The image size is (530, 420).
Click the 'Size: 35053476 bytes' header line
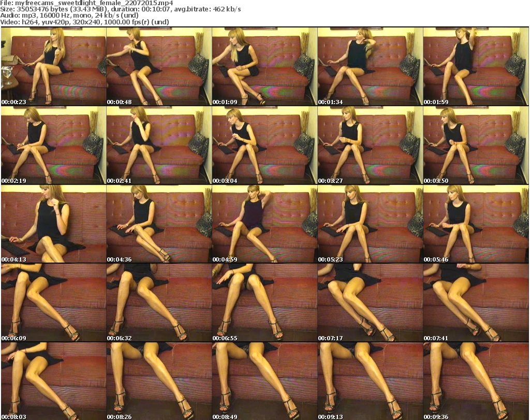click(x=120, y=9)
